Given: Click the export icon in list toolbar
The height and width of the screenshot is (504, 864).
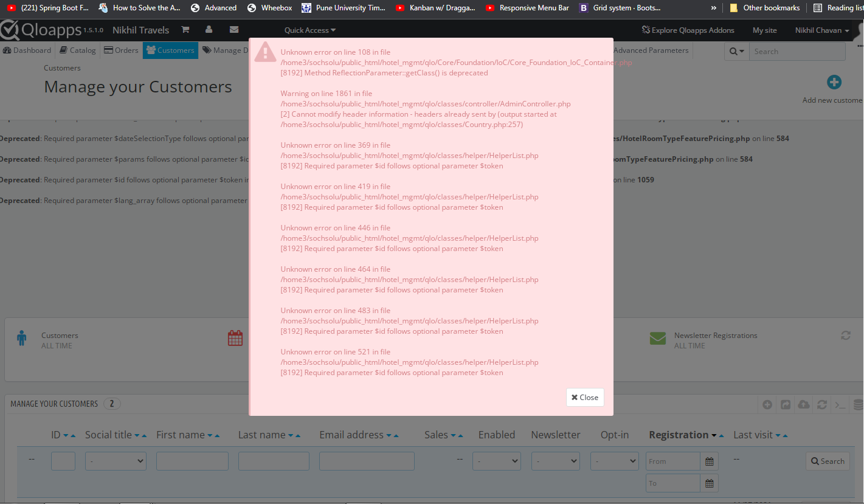Looking at the screenshot, I should coord(786,404).
